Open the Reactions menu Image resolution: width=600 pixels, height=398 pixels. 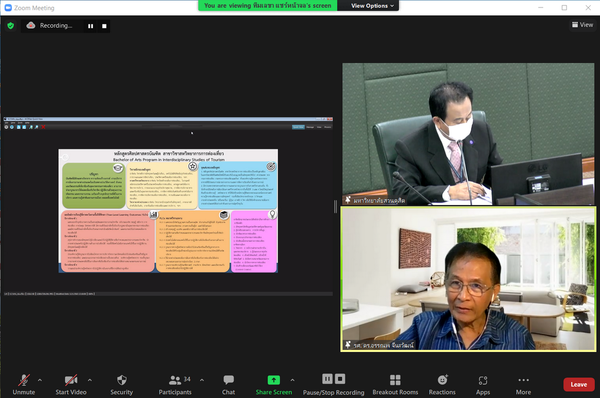click(x=442, y=384)
